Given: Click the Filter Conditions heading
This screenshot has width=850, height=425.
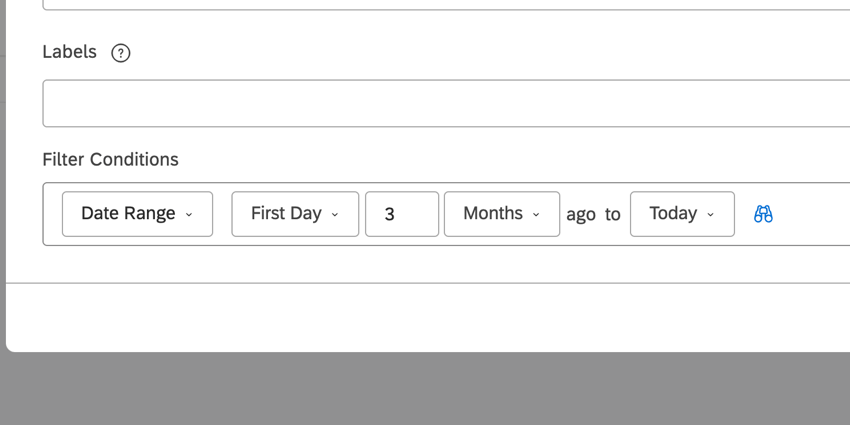Looking at the screenshot, I should [110, 159].
